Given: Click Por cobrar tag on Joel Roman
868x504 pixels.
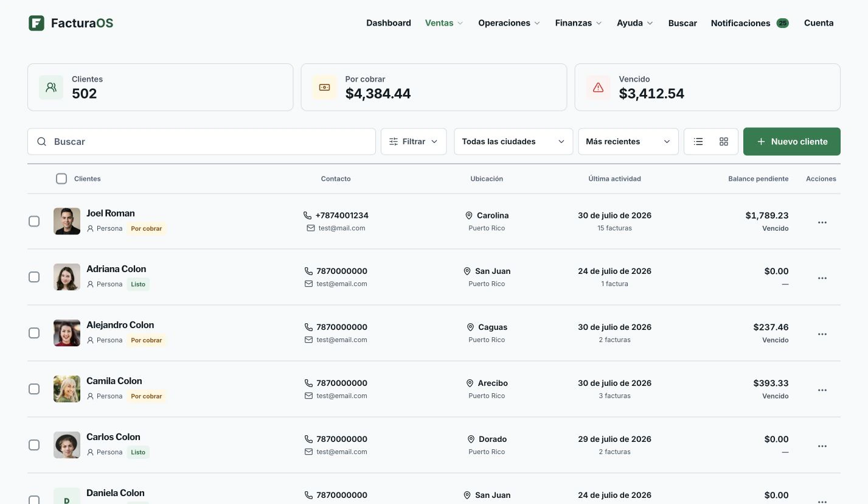Looking at the screenshot, I should (147, 229).
